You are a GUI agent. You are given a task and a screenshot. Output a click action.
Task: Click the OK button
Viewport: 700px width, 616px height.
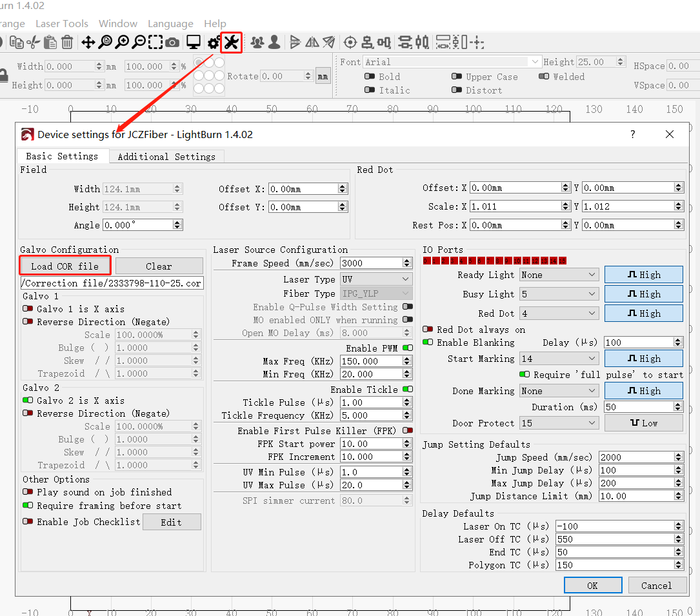(593, 586)
